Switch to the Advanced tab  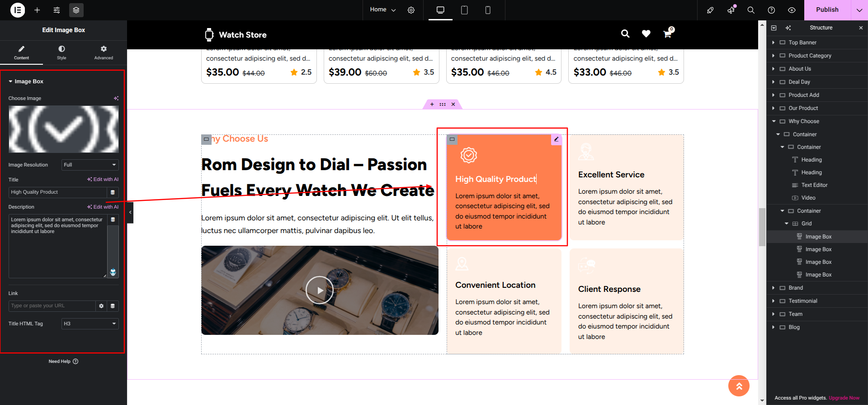click(x=104, y=52)
